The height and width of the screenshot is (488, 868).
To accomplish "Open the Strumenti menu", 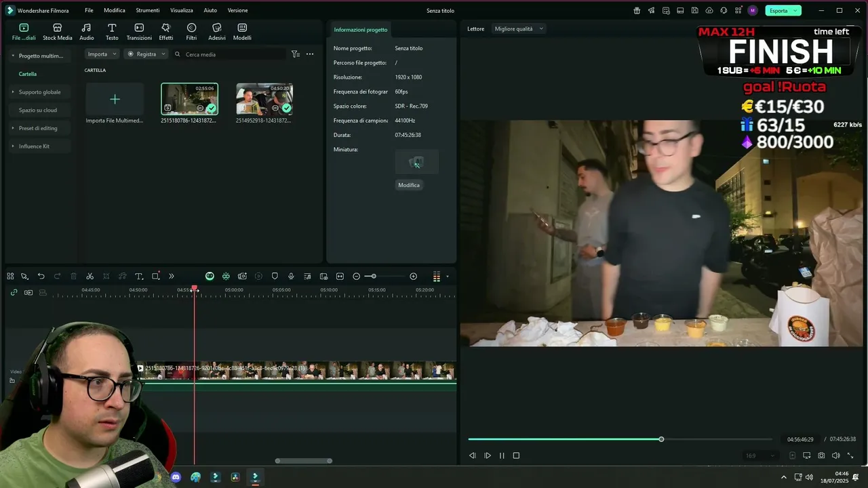I will pyautogui.click(x=148, y=10).
